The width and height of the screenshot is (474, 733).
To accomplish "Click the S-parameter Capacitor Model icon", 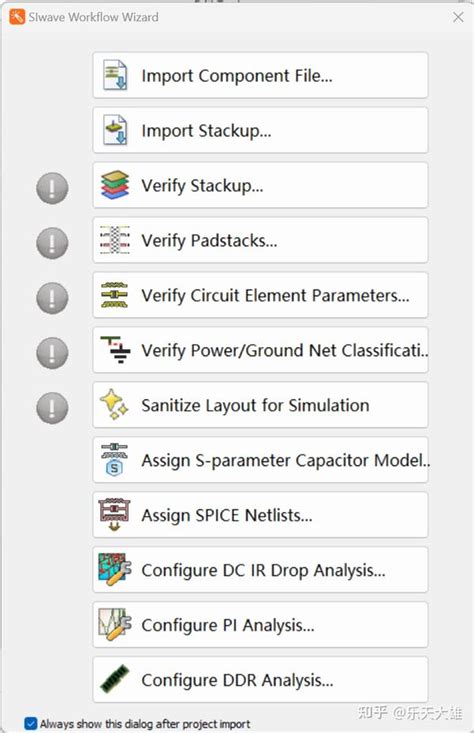I will click(115, 460).
